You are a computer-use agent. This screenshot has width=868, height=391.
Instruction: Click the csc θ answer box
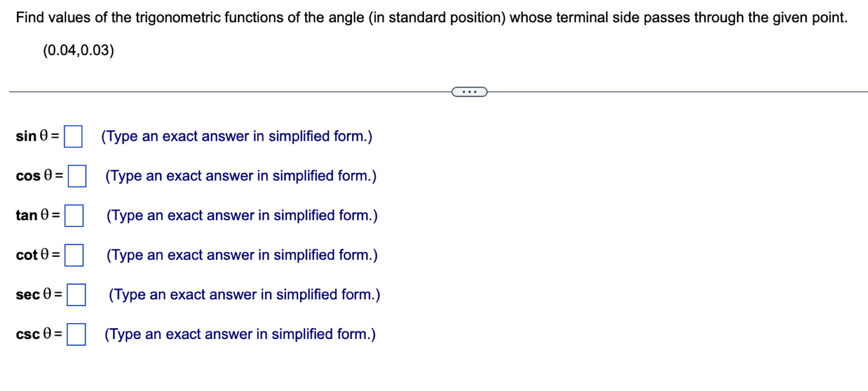pyautogui.click(x=77, y=334)
